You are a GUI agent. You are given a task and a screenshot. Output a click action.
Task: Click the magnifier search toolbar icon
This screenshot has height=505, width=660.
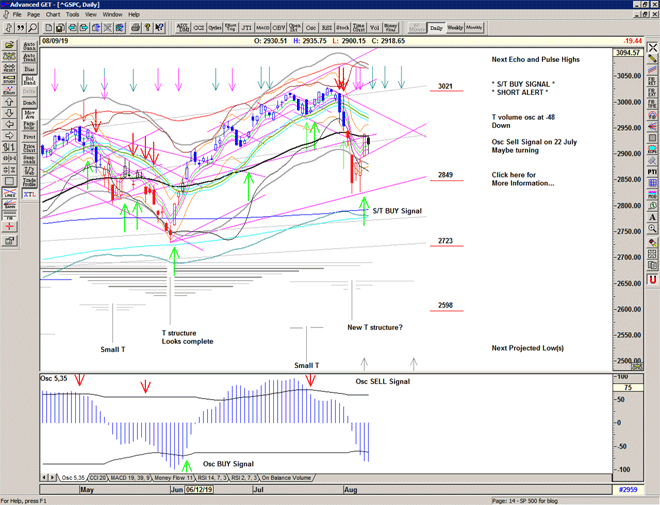[x=33, y=28]
